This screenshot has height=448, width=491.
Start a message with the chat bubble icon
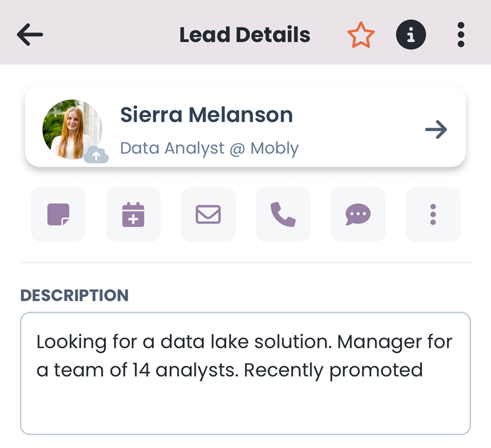[358, 214]
